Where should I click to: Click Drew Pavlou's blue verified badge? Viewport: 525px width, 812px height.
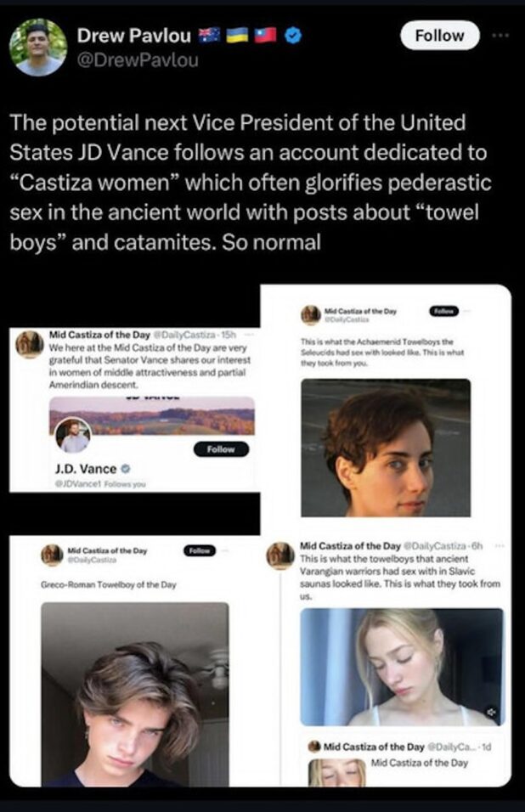click(x=291, y=36)
